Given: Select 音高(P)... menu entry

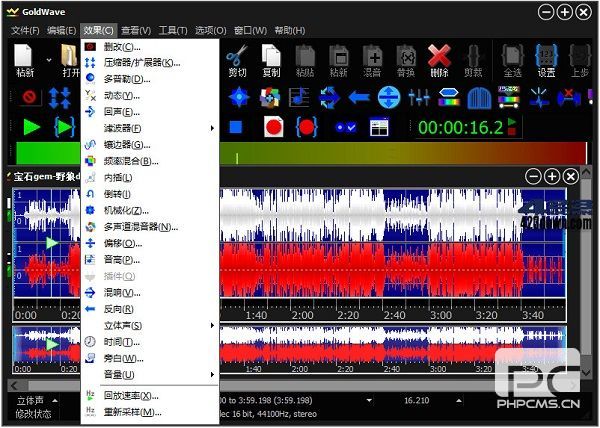Looking at the screenshot, I should (x=150, y=260).
